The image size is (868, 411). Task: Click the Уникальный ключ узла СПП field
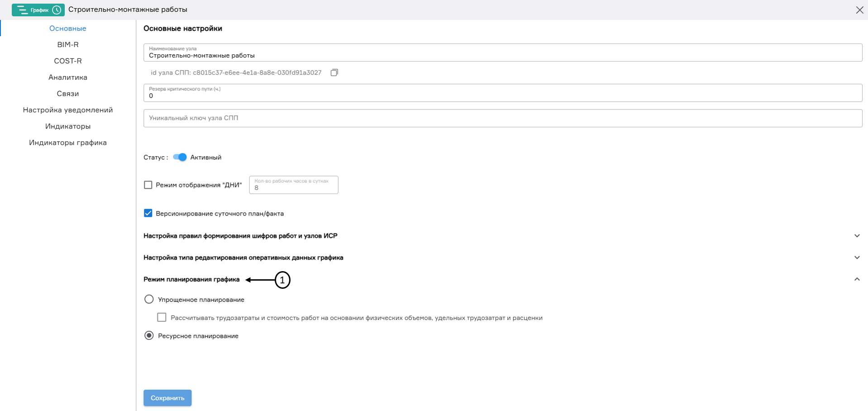pyautogui.click(x=362, y=118)
